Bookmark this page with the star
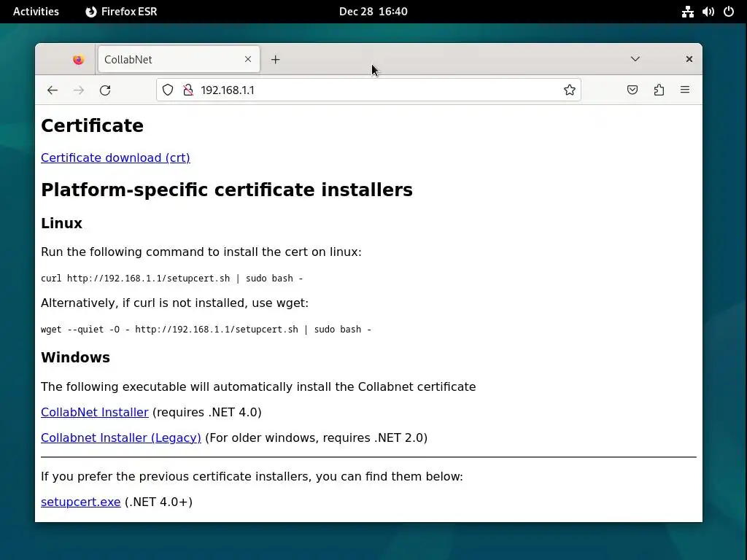This screenshot has width=747, height=560. pyautogui.click(x=569, y=90)
